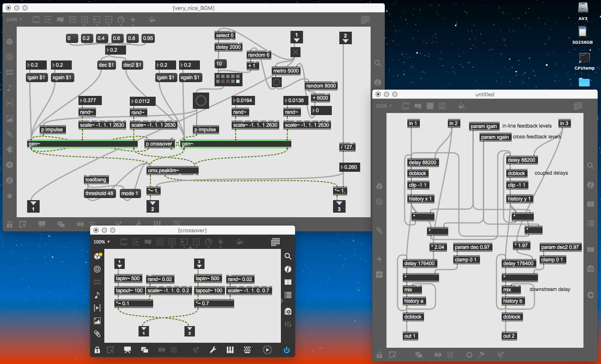
Task: Click the 0.4 message box
Action: coord(101,38)
